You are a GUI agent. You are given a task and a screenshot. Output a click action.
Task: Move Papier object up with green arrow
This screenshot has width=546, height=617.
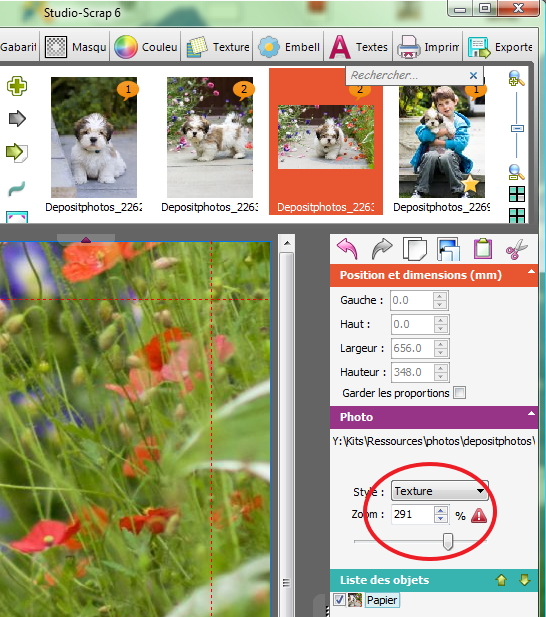point(502,580)
